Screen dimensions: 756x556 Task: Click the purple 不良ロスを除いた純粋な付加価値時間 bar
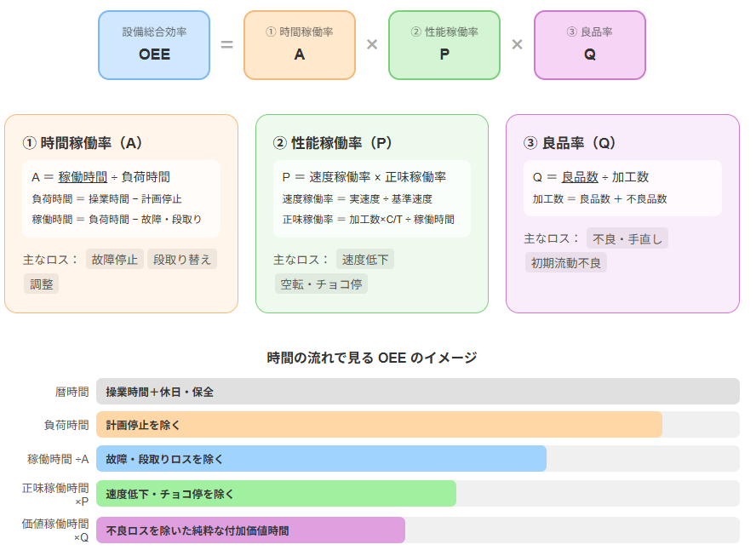[x=250, y=530]
